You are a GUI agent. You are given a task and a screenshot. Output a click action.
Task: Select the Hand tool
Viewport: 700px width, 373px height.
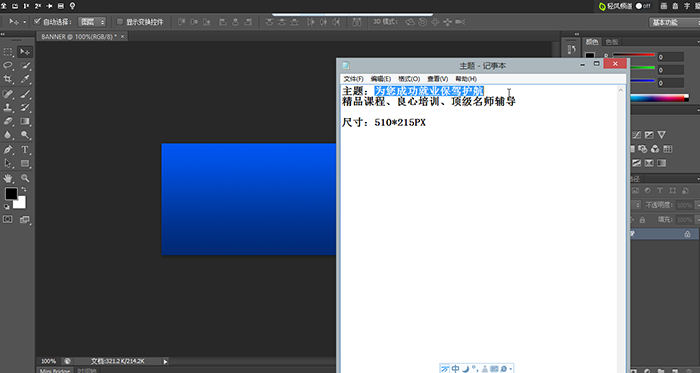point(8,178)
